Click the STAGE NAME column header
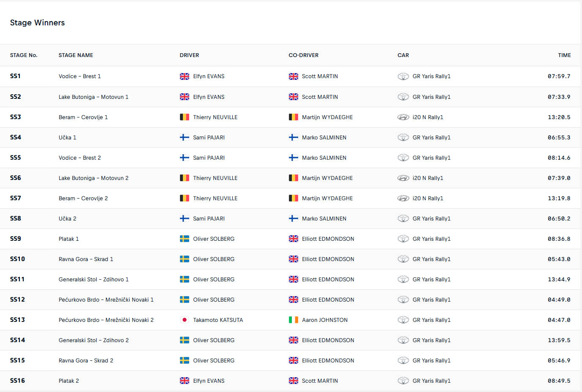The width and height of the screenshot is (582, 392). point(76,55)
